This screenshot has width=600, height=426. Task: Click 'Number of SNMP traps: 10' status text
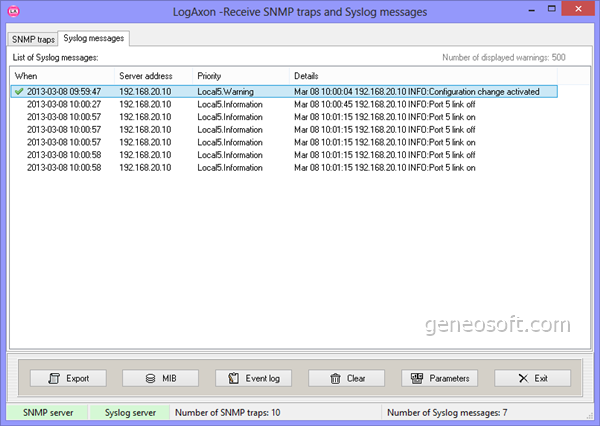228,413
